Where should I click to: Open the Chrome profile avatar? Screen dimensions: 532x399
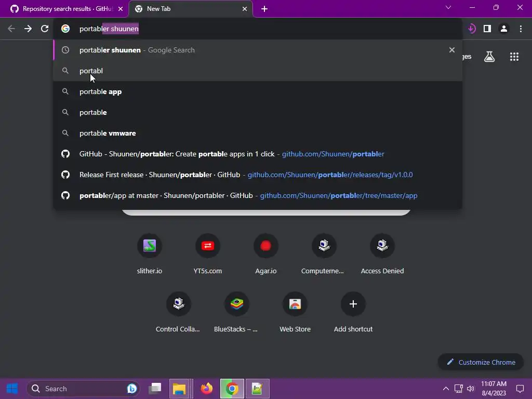click(x=504, y=29)
